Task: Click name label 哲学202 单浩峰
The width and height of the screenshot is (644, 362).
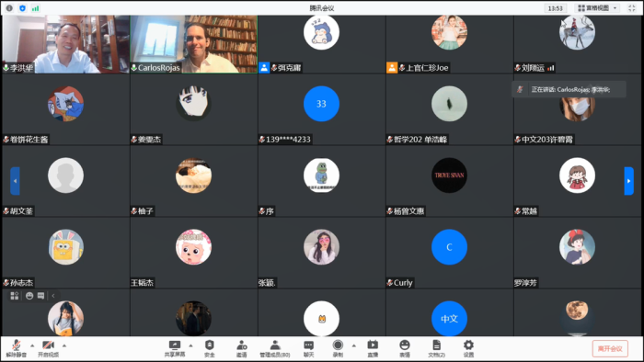Action: (x=420, y=140)
